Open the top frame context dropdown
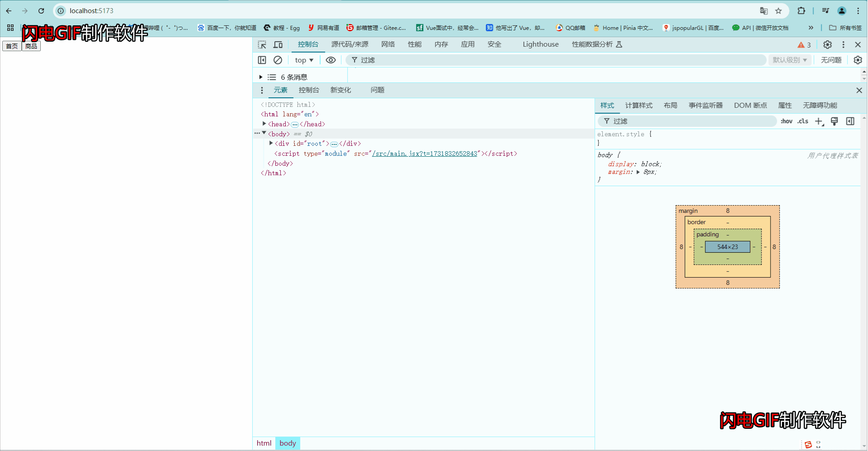 click(x=303, y=60)
